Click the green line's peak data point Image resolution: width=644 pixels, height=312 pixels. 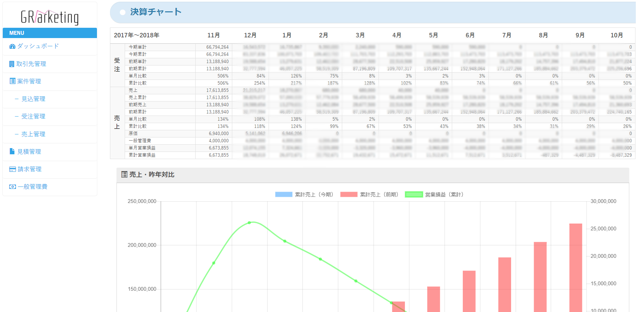click(x=249, y=223)
